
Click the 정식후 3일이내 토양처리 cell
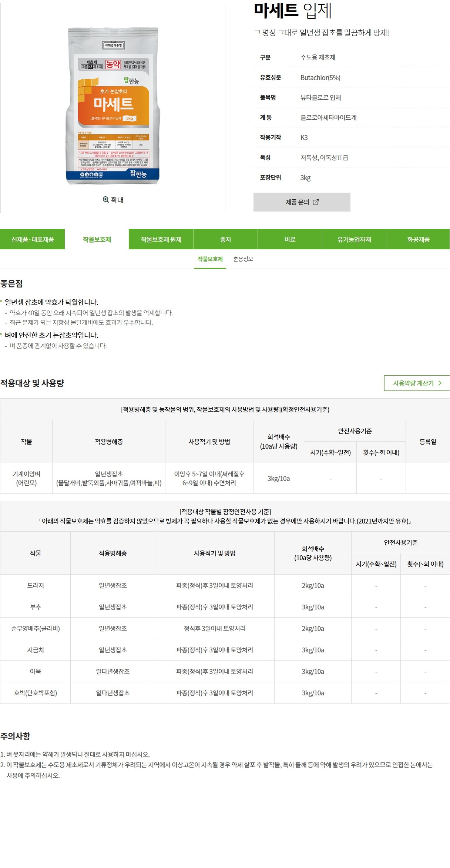pos(215,628)
